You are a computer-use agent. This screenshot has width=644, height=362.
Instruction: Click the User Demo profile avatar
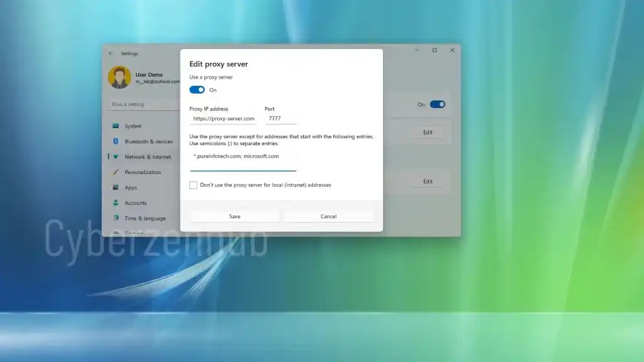[x=119, y=77]
